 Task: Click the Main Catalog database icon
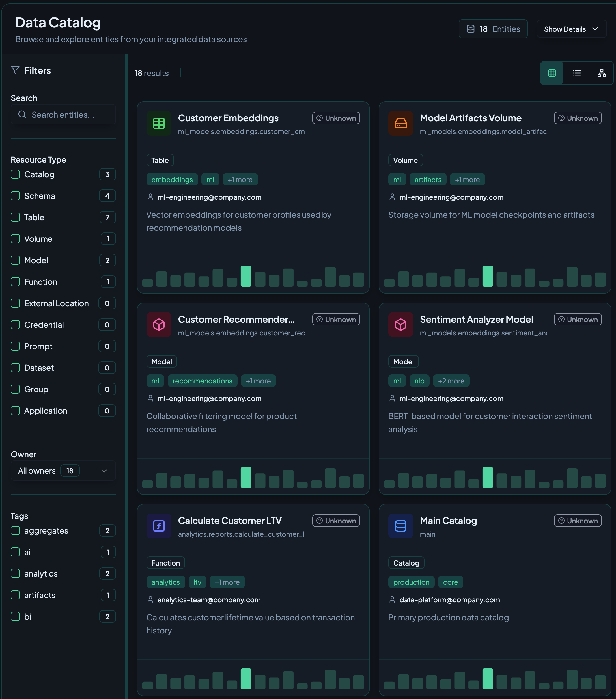click(x=400, y=526)
